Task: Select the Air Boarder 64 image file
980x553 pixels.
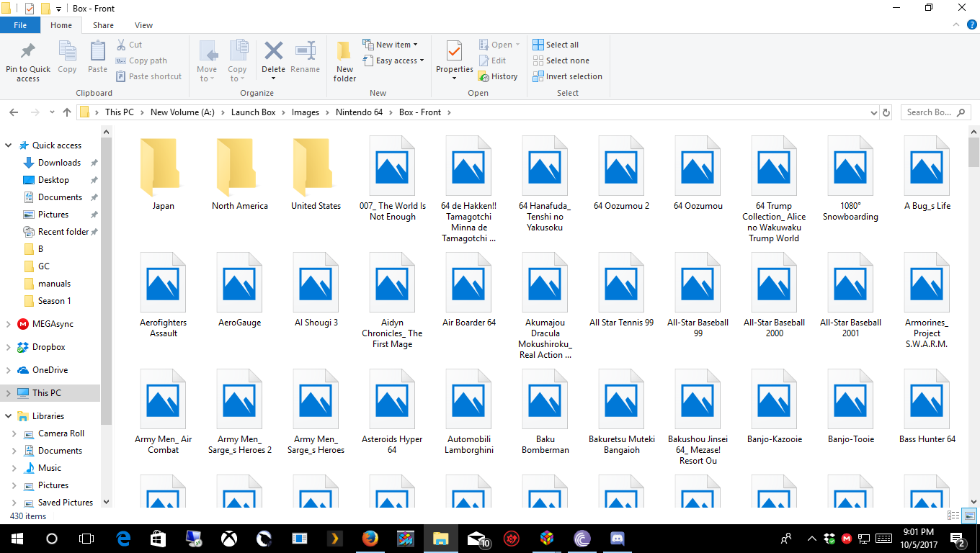Action: click(x=469, y=290)
